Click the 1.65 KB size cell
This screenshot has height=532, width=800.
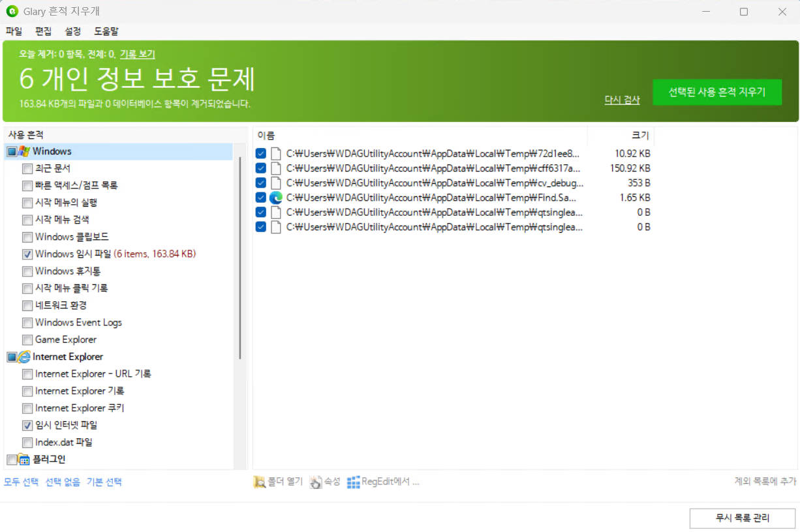pyautogui.click(x=635, y=198)
